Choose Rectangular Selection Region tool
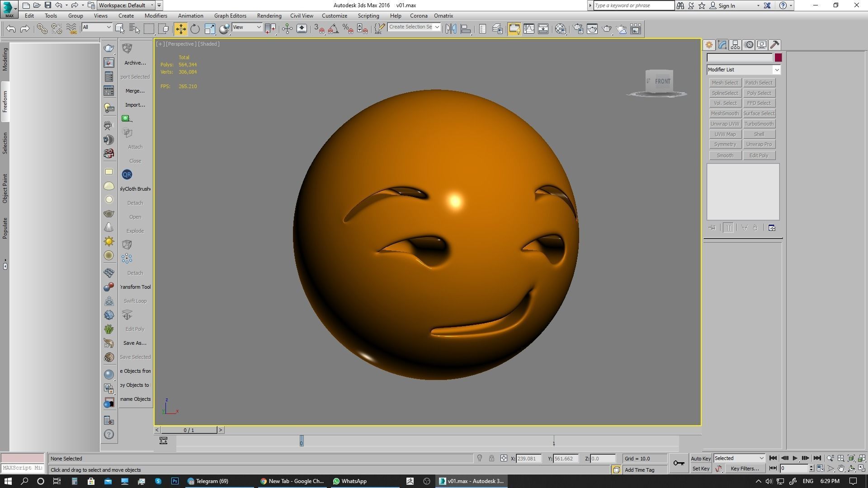868x488 pixels. [149, 29]
